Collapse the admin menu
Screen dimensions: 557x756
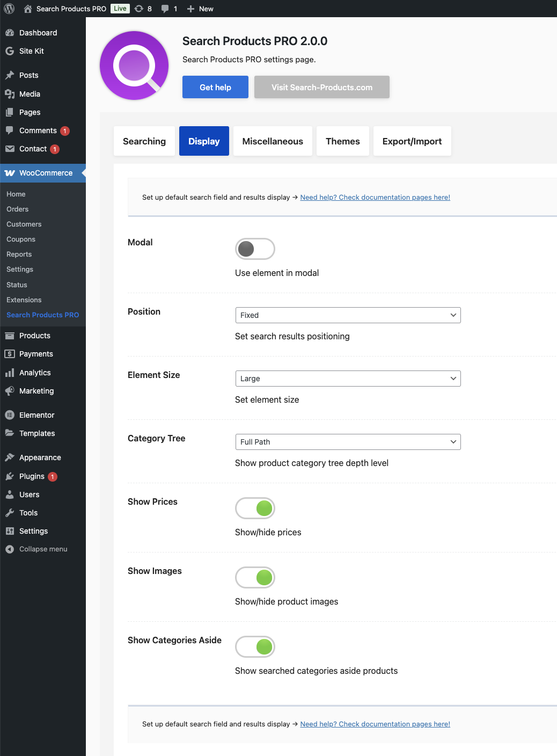point(38,549)
